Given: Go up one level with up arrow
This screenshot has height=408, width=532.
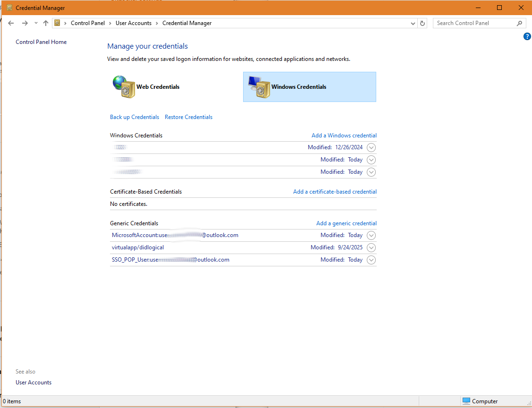Looking at the screenshot, I should [x=46, y=23].
